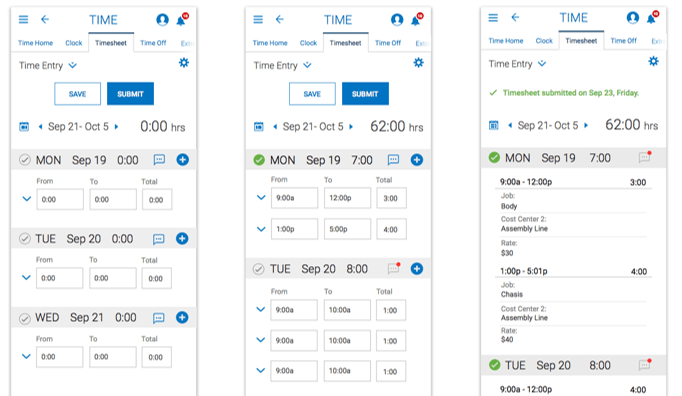The height and width of the screenshot is (396, 682).
Task: Click From field showing 9:00a on MON Sep 19
Action: [x=294, y=198]
